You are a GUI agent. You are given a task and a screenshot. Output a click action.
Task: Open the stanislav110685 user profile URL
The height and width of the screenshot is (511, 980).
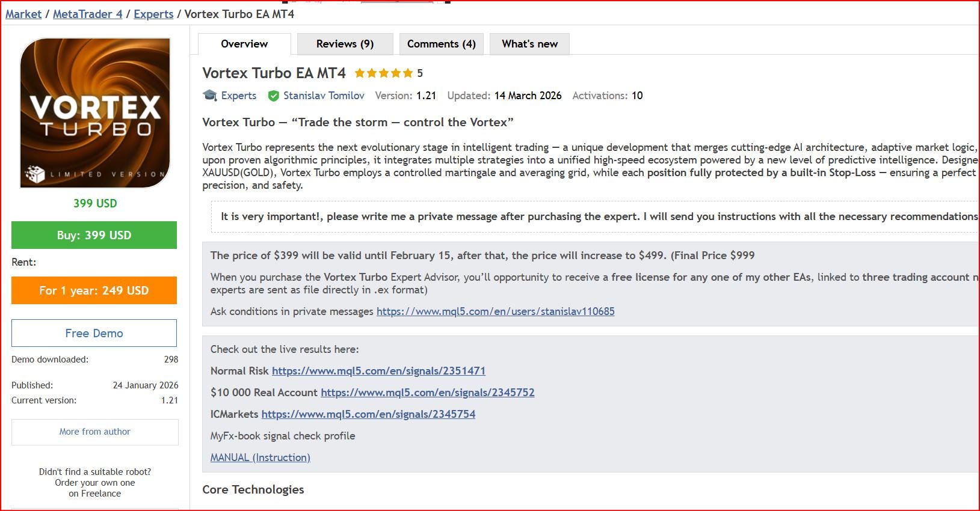point(496,311)
